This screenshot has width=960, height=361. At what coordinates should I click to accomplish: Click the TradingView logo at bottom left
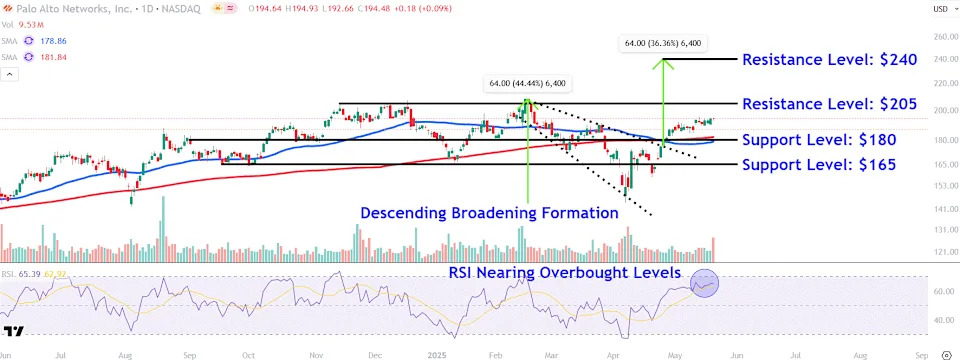(x=13, y=332)
